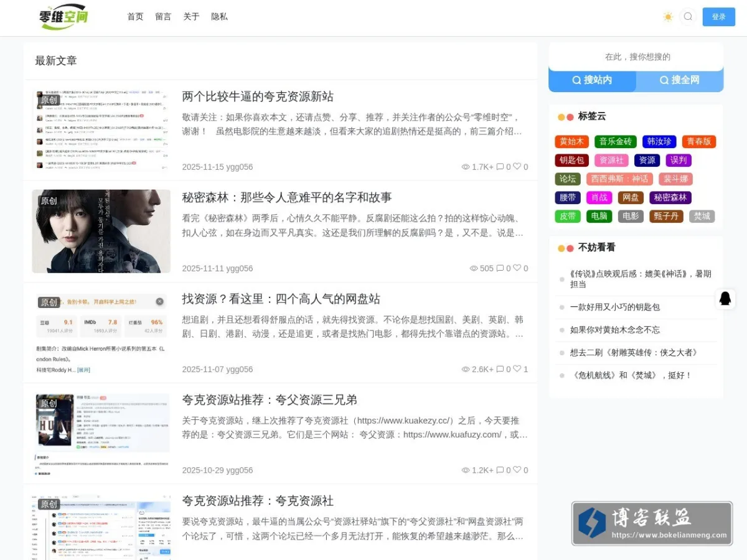Viewport: 747px width, 560px height.
Task: Click comment icon on 秘密森林 article row
Action: [500, 268]
